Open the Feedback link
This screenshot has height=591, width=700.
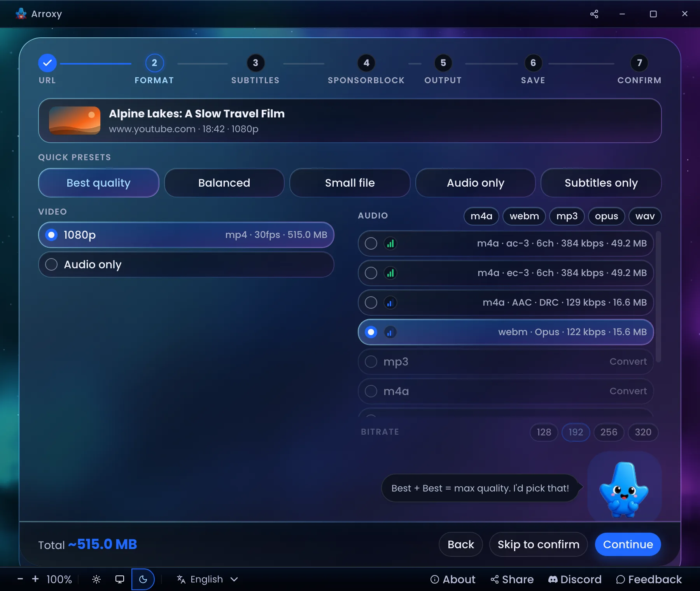click(x=649, y=579)
